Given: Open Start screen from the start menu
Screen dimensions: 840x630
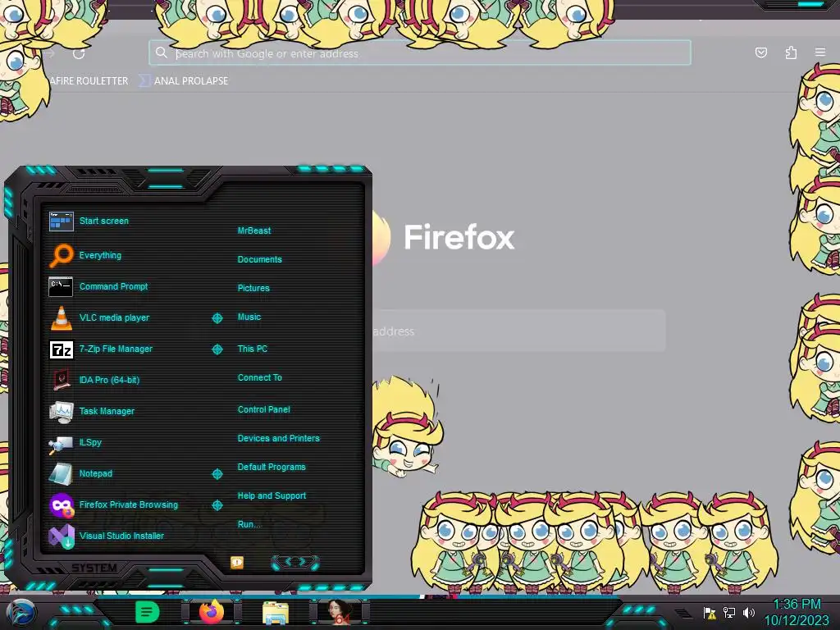Looking at the screenshot, I should 104,221.
